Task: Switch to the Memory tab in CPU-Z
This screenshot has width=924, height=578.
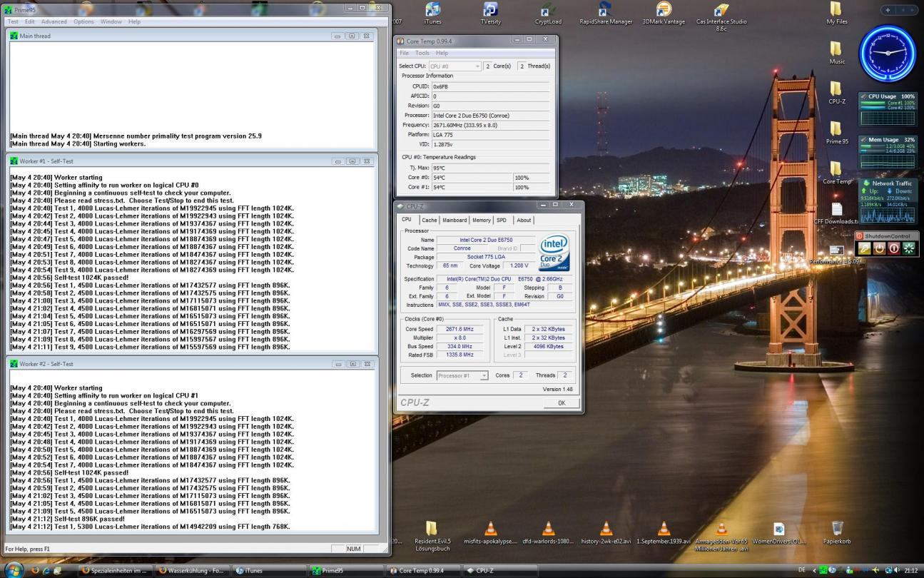Action: point(481,220)
